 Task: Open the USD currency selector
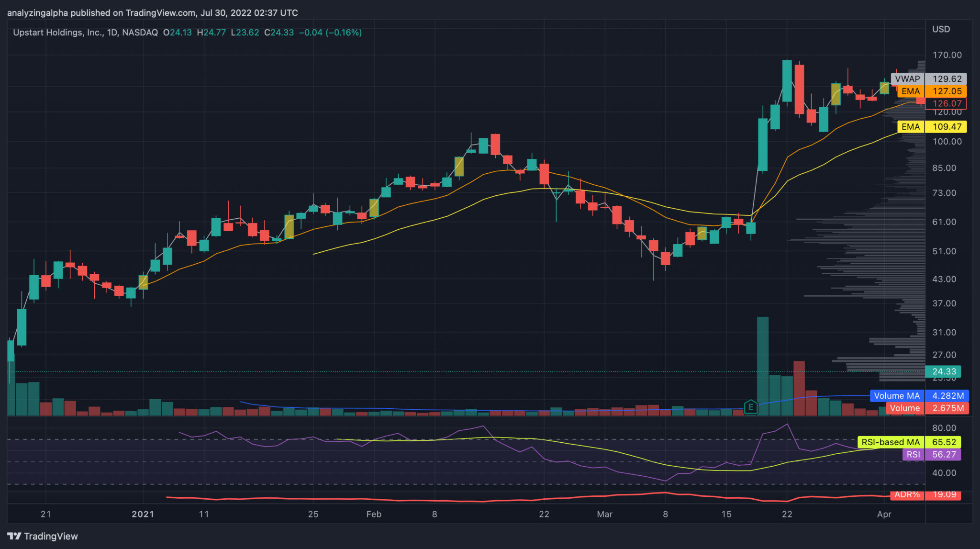[941, 30]
